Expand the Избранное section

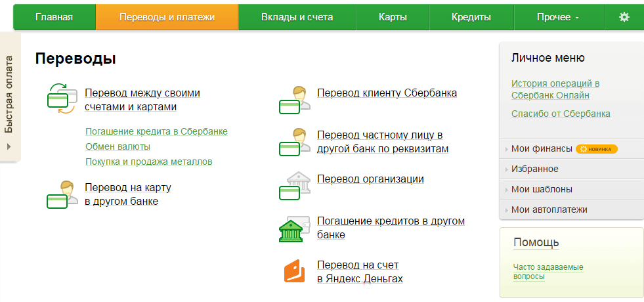point(571,169)
